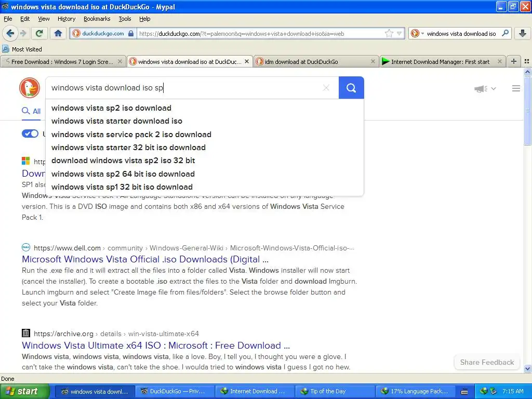This screenshot has height=399, width=532.
Task: Close the Internet Download Manager tab
Action: (499, 61)
